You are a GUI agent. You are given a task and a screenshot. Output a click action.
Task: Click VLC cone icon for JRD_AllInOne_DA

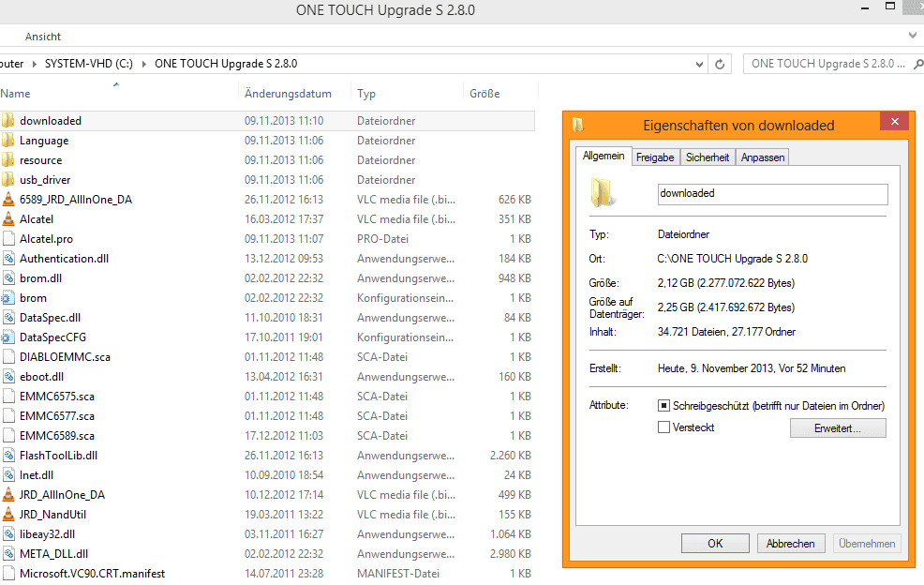8,495
